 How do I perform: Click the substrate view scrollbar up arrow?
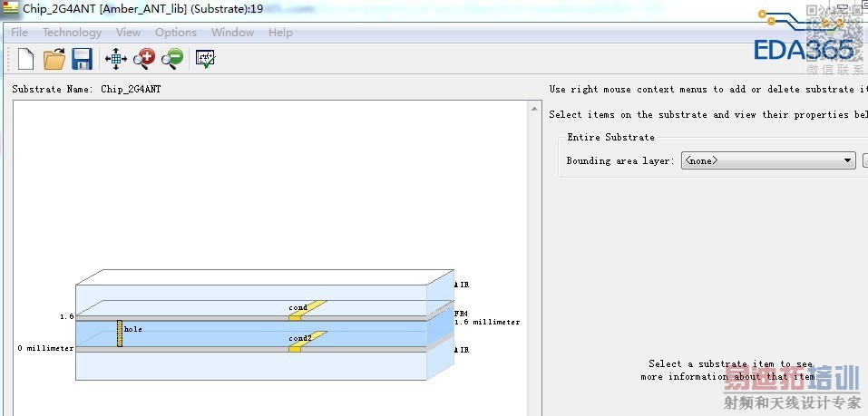[534, 109]
